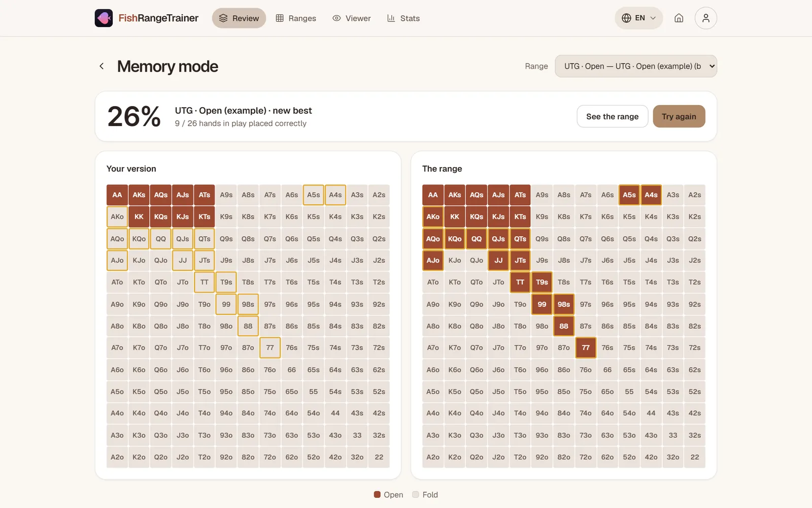Screen dimensions: 812x508
Task: Click A4s cell in The range grid
Action: tap(651, 195)
